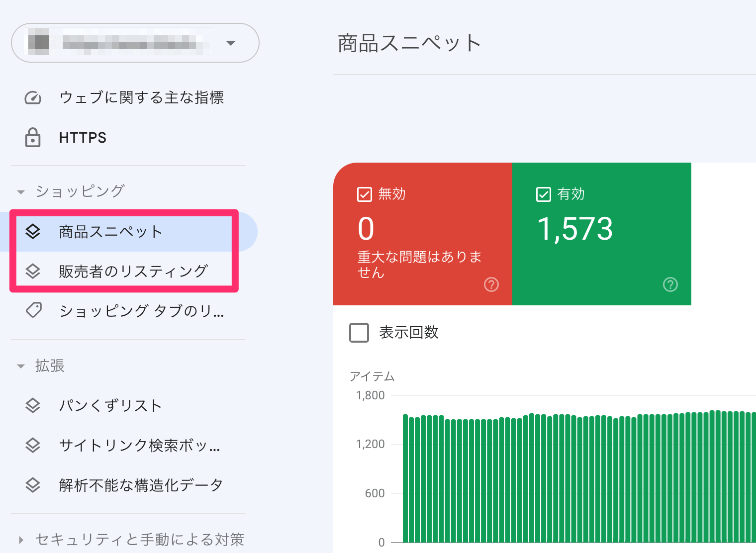This screenshot has width=756, height=553.
Task: Click セキュリティと手動による対策 header
Action: click(x=139, y=540)
